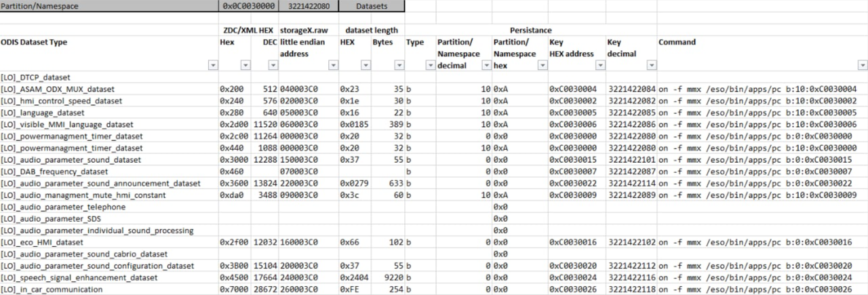
Task: Select the 0x0C030000 cell in top row
Action: [249, 6]
